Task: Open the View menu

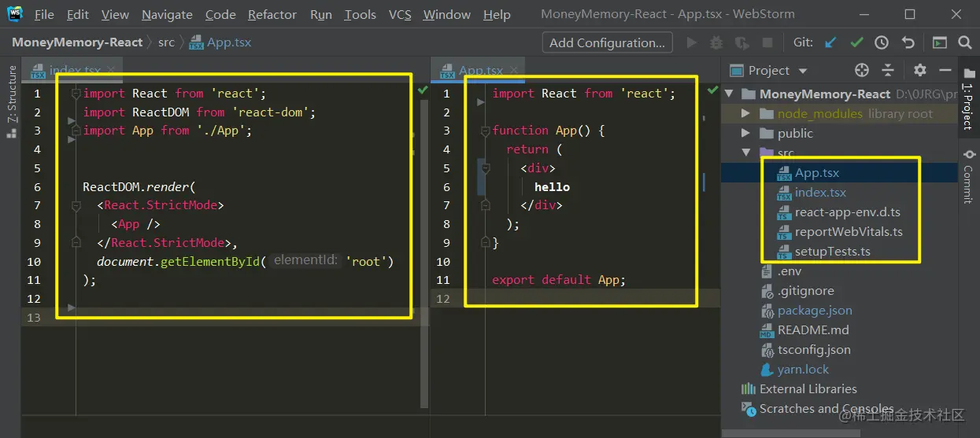Action: click(115, 14)
